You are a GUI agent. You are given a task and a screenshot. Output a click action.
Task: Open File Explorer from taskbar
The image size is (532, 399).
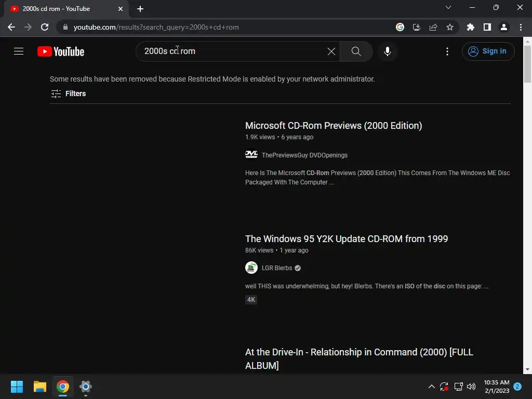pyautogui.click(x=39, y=387)
